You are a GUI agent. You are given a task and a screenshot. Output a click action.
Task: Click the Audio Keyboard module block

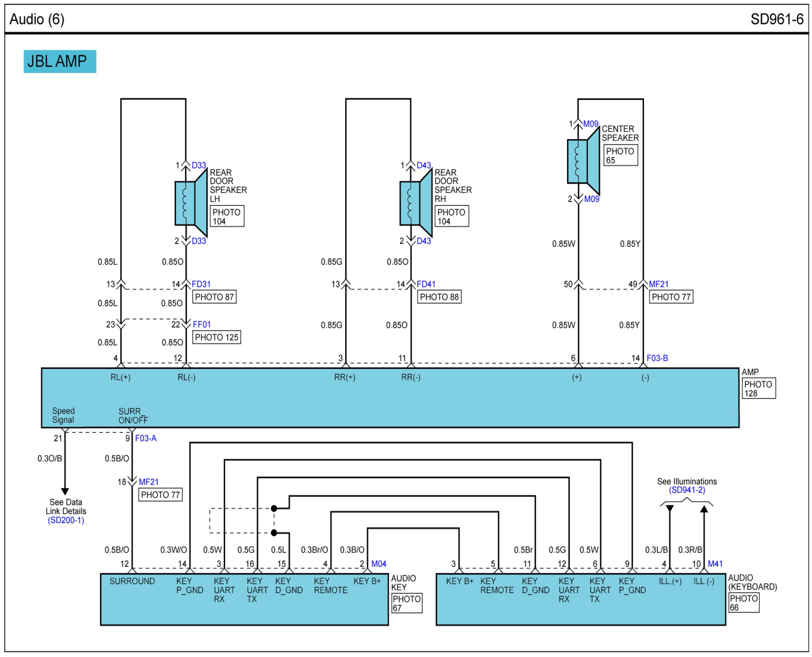point(581,606)
